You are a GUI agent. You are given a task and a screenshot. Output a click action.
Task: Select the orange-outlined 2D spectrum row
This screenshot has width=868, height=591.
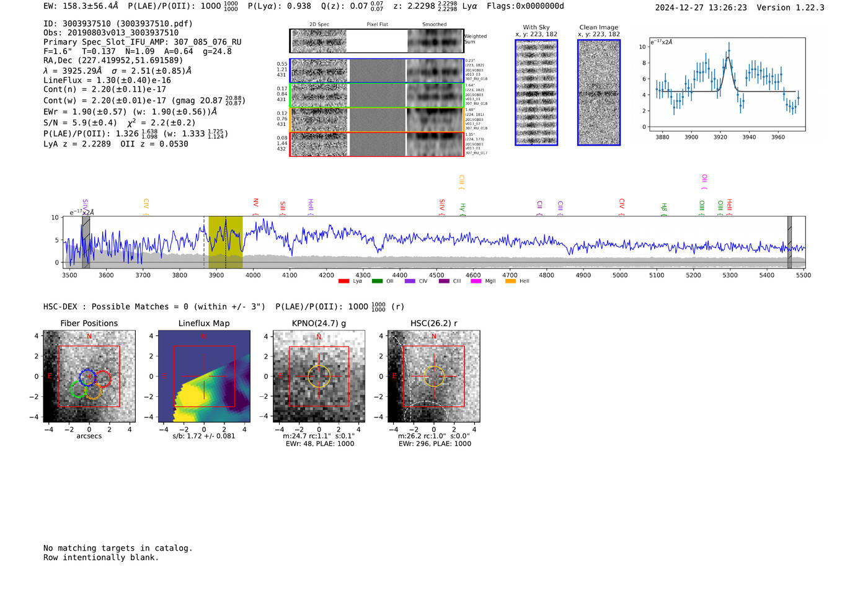coord(377,120)
